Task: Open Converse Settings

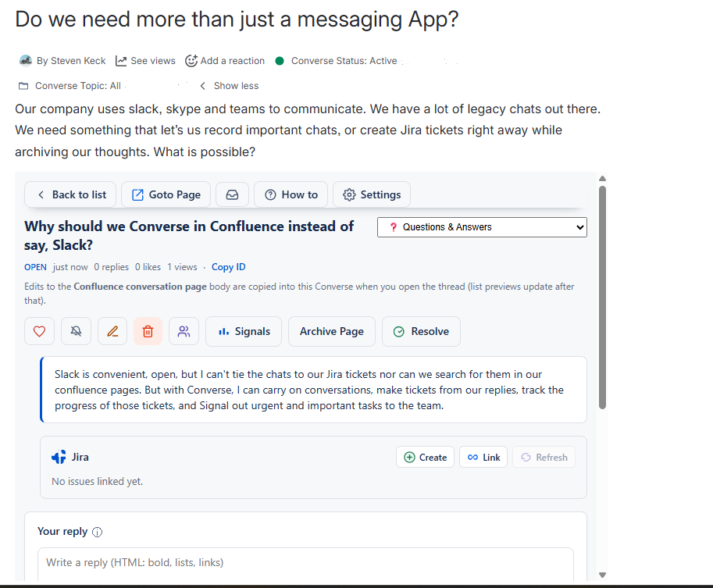Action: pyautogui.click(x=372, y=194)
